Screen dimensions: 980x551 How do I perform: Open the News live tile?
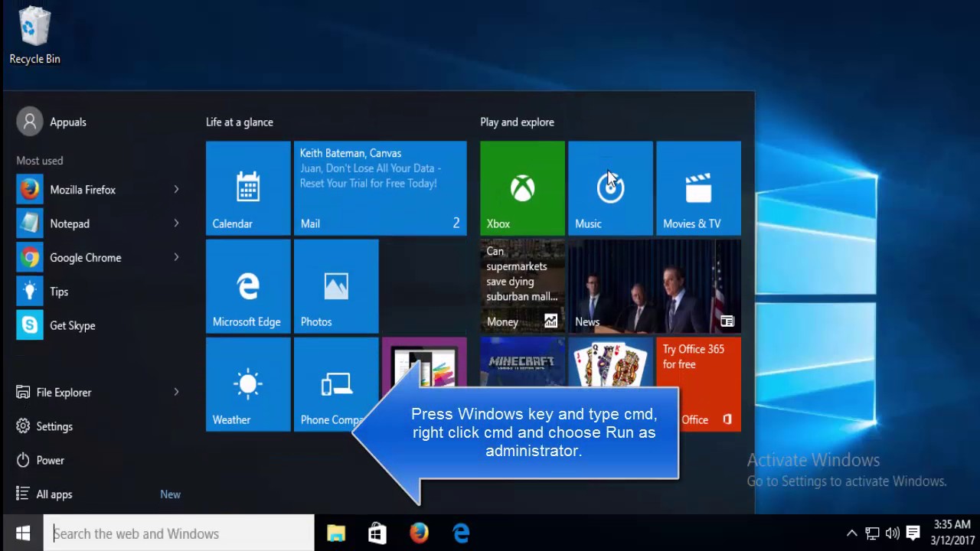tap(655, 285)
